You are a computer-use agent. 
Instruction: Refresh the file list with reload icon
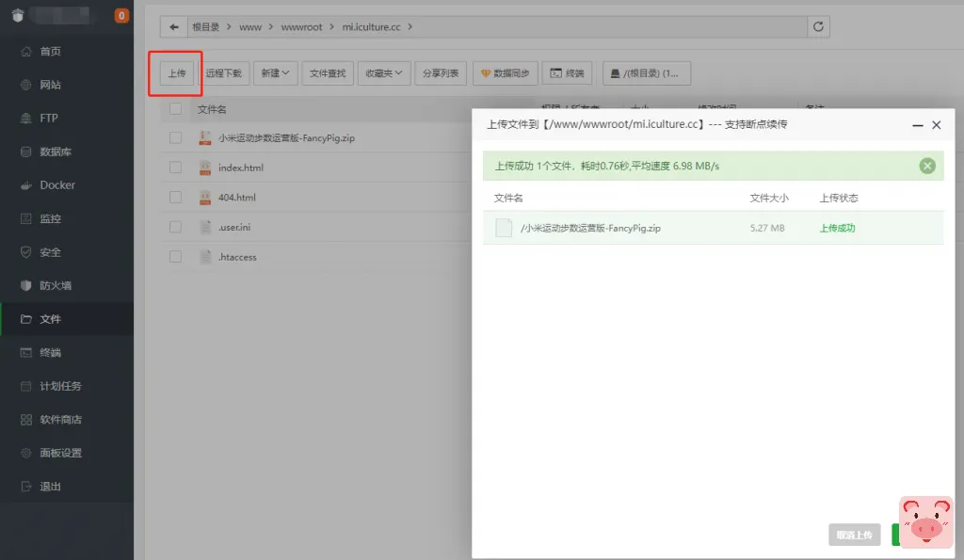point(818,26)
